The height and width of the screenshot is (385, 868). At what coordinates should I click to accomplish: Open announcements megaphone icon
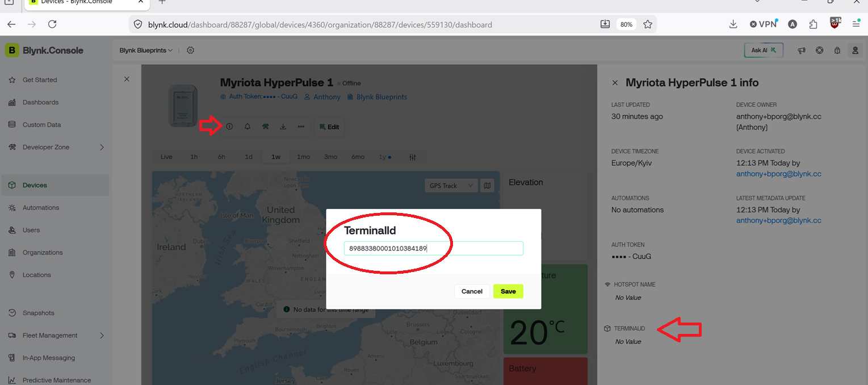tap(802, 50)
